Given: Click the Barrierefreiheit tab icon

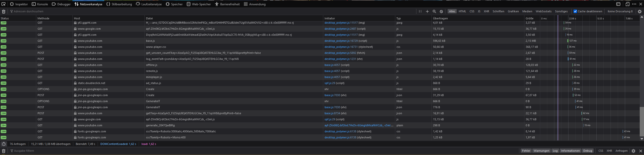Looking at the screenshot, I should click(217, 4).
